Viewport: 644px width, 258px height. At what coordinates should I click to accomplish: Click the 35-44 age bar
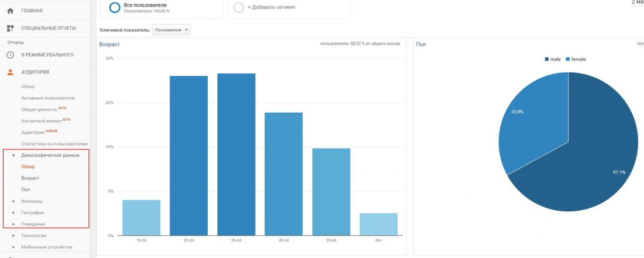(x=236, y=154)
